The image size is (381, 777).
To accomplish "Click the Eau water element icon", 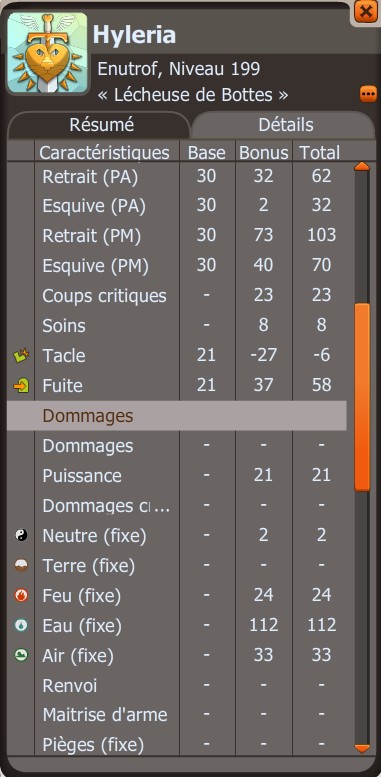I will tap(21, 625).
